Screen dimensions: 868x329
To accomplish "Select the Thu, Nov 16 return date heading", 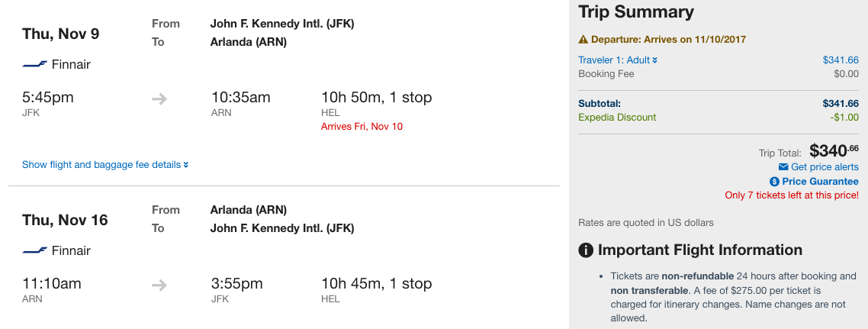I will 65,221.
